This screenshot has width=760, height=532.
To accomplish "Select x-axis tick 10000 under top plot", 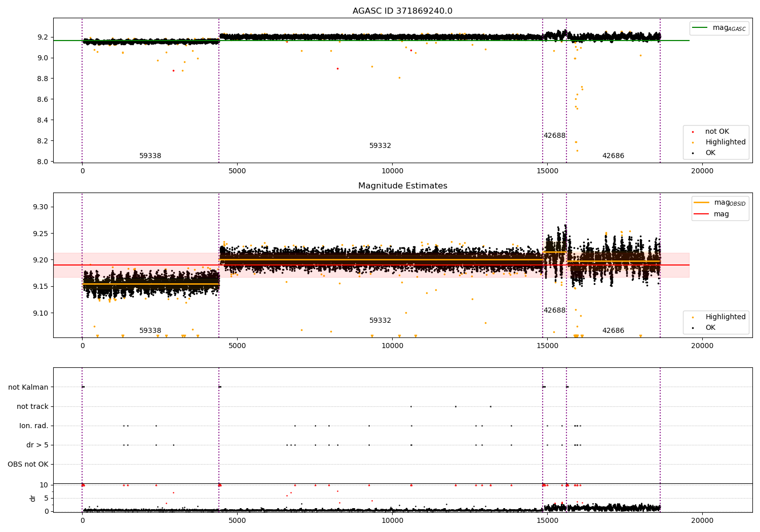I will point(392,171).
